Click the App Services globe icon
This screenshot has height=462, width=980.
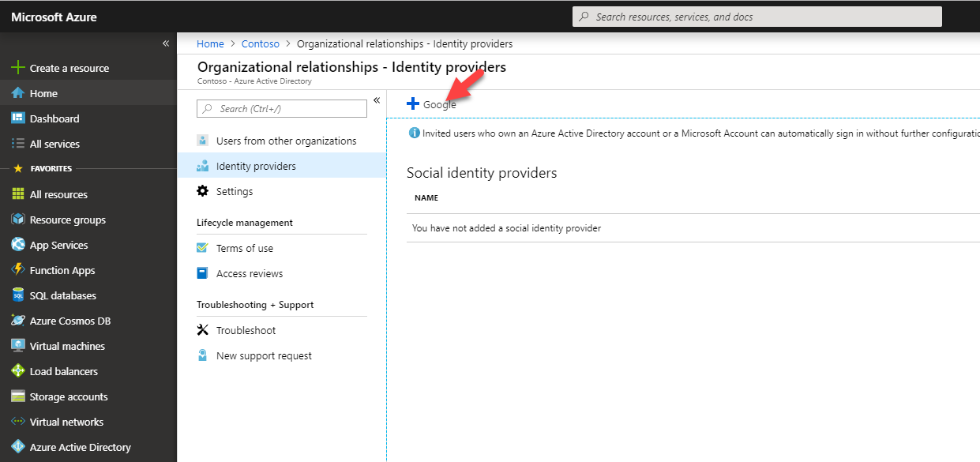(17, 245)
